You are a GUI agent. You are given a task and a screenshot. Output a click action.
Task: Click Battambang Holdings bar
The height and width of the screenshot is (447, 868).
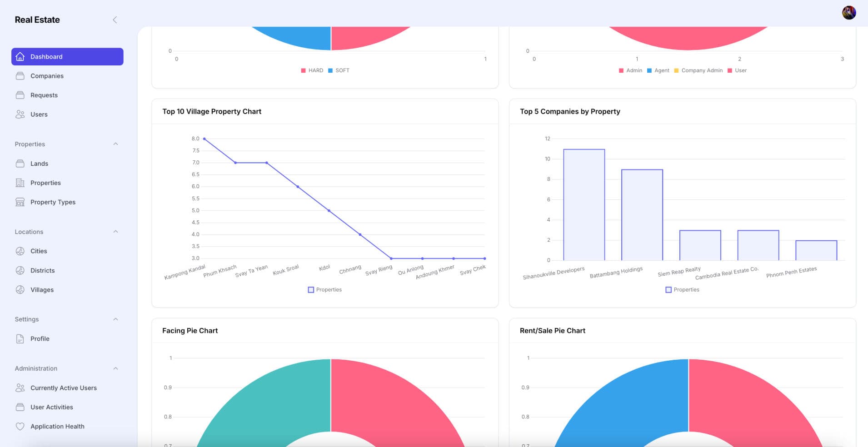pos(642,215)
